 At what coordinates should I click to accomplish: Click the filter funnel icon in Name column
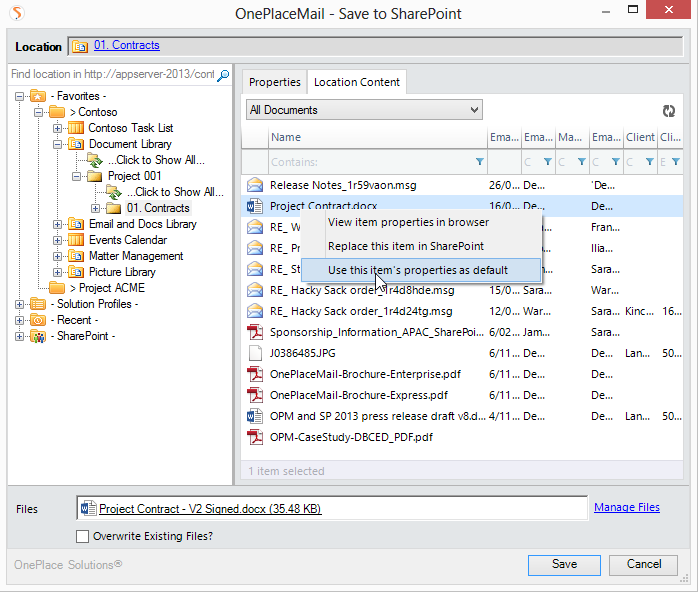pyautogui.click(x=479, y=162)
